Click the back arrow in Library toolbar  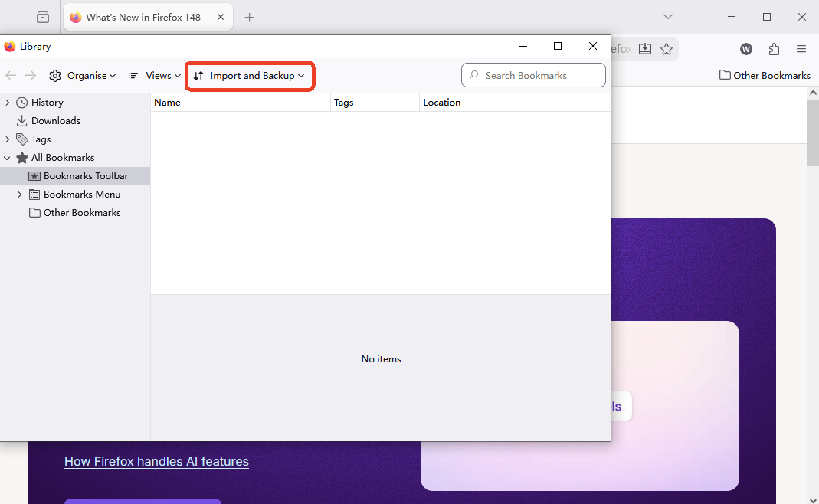tap(10, 74)
